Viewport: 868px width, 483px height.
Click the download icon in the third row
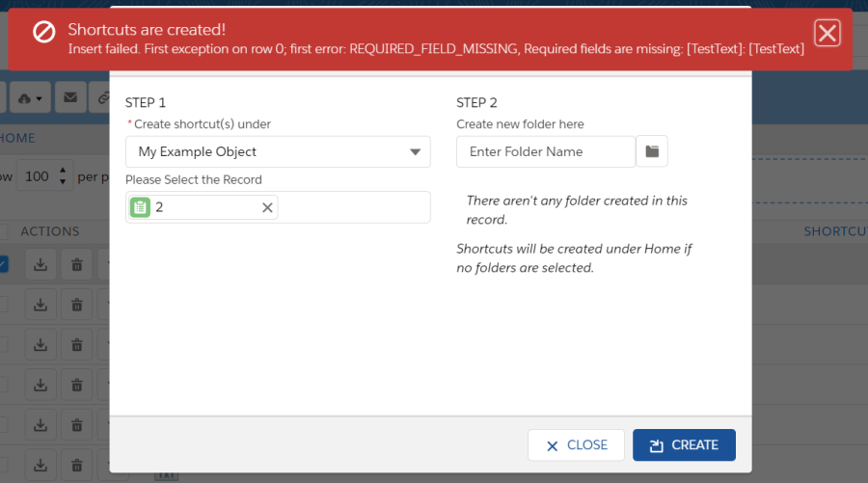[x=41, y=344]
